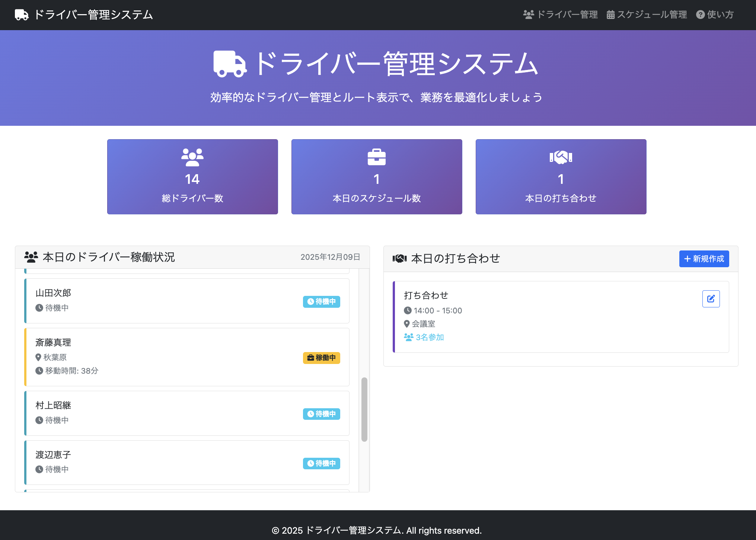
Task: Click the briefcase icon on the schedule card
Action: pyautogui.click(x=376, y=157)
